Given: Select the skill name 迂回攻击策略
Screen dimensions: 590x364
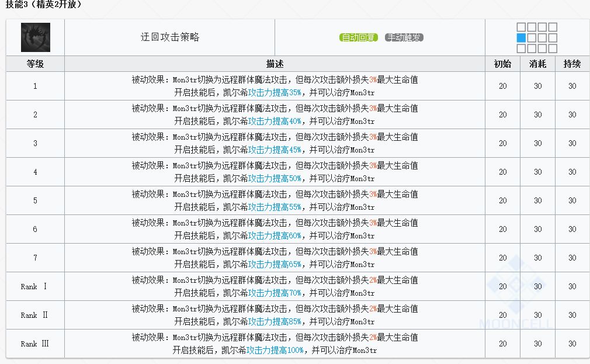Looking at the screenshot, I should (170, 37).
